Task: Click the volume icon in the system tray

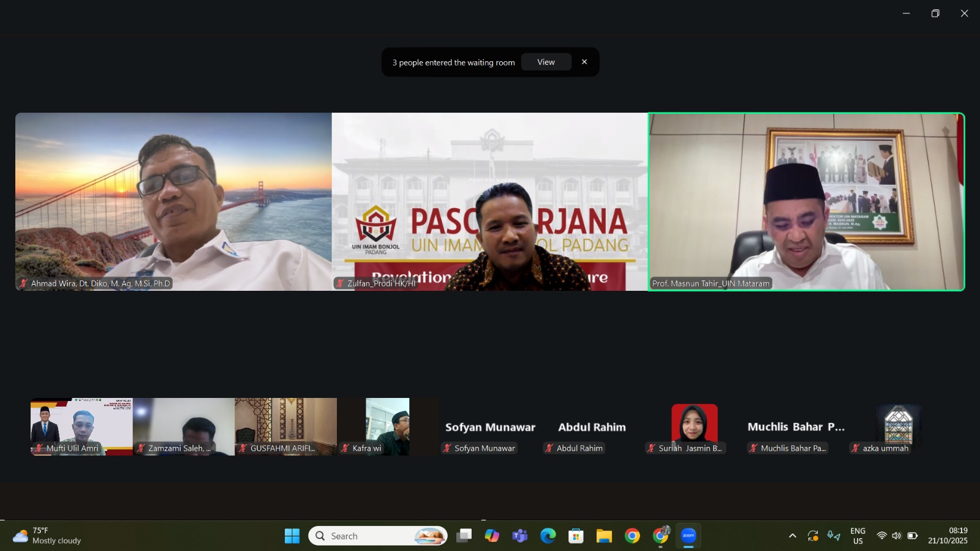Action: click(x=897, y=536)
